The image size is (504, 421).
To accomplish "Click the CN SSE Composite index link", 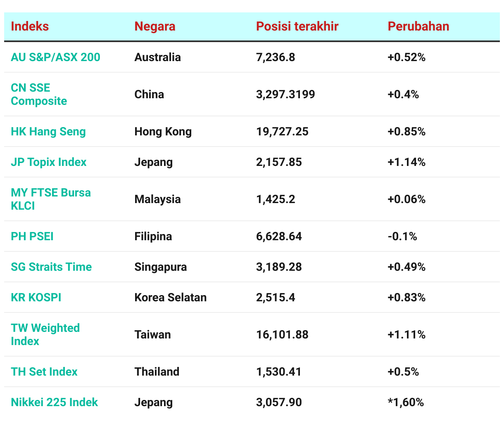I will tap(39, 94).
